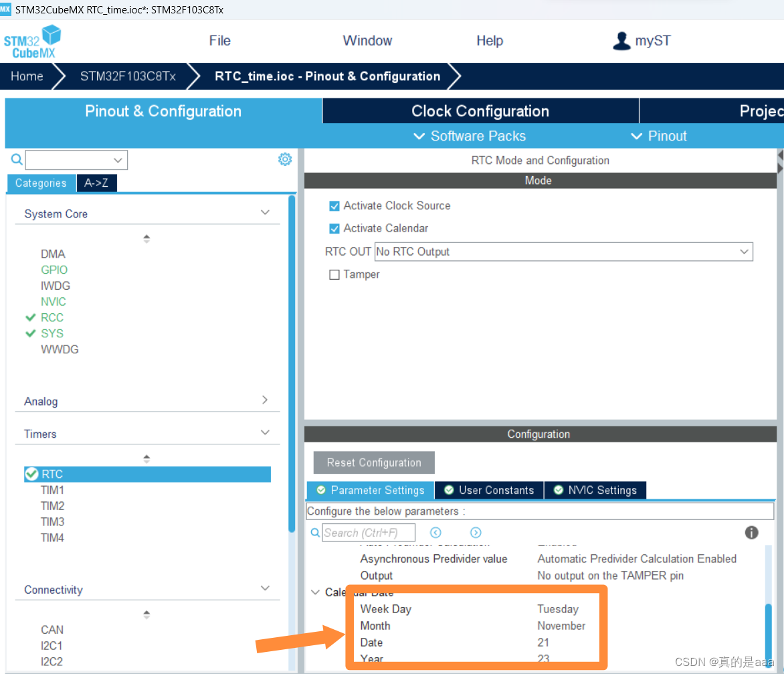This screenshot has width=784, height=674.
Task: Select TIM2 in Timers
Action: click(x=52, y=506)
